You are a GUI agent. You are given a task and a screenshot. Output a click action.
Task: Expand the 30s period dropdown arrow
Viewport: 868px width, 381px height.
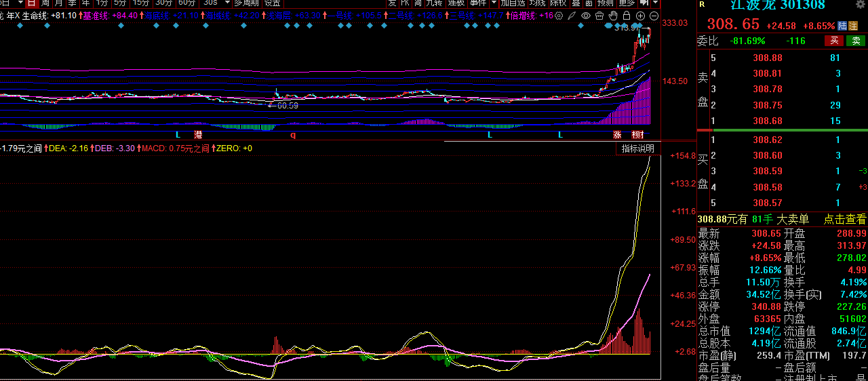tap(226, 3)
